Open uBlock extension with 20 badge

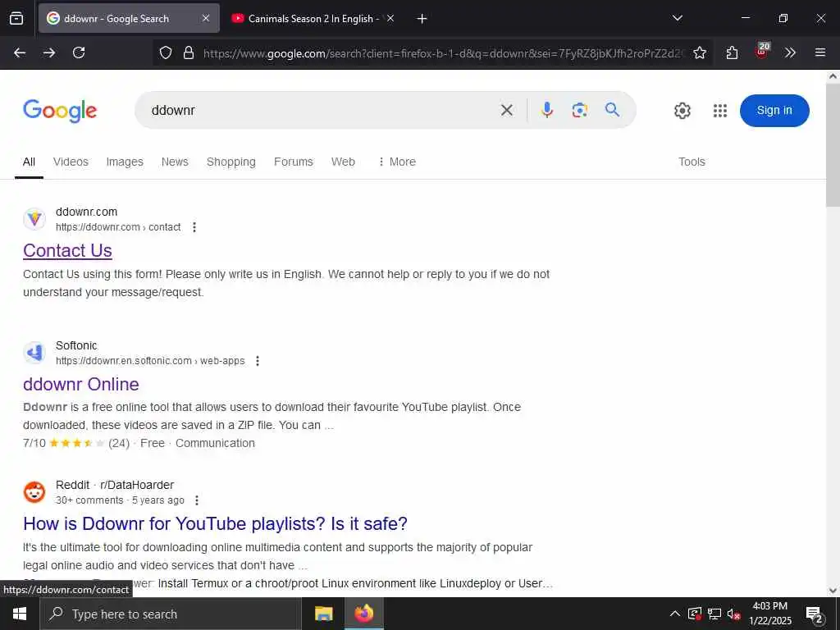(x=762, y=52)
